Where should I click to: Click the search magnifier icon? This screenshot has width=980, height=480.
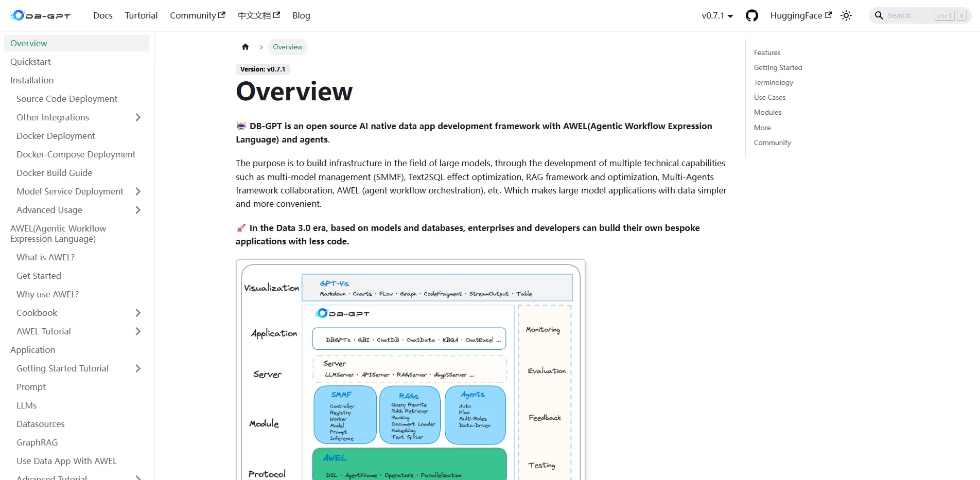(878, 15)
